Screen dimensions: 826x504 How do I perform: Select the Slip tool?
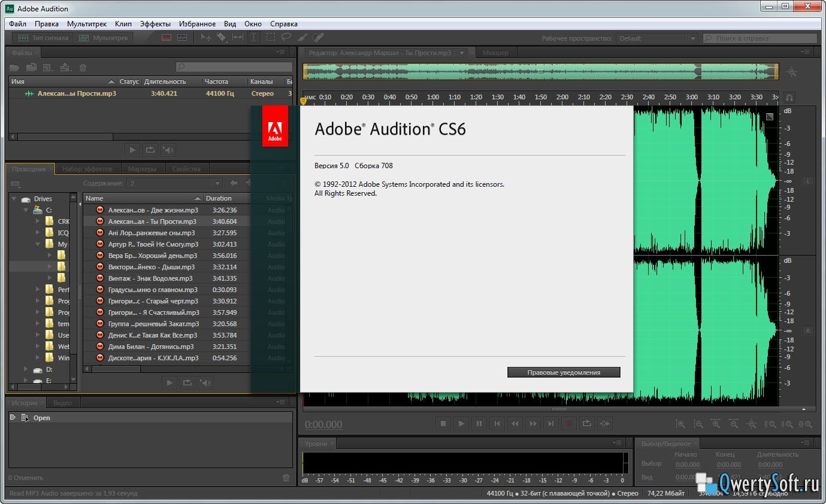237,38
